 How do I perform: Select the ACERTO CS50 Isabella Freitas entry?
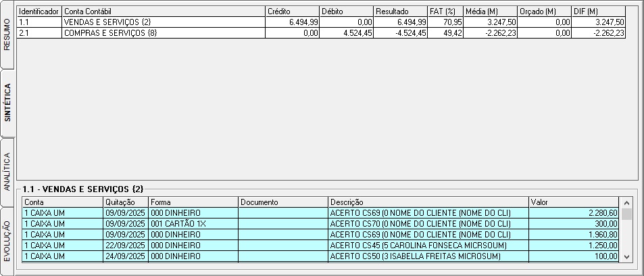(428, 256)
